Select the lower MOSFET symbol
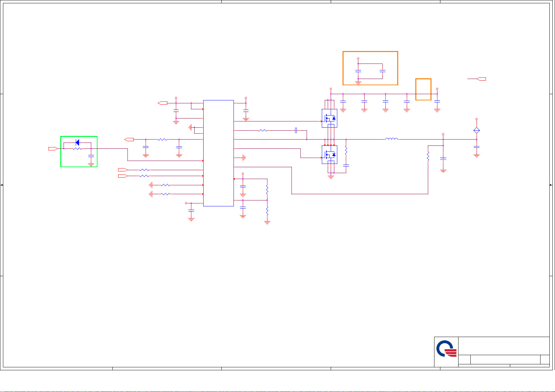Image resolution: width=555 pixels, height=392 pixels. 329,155
